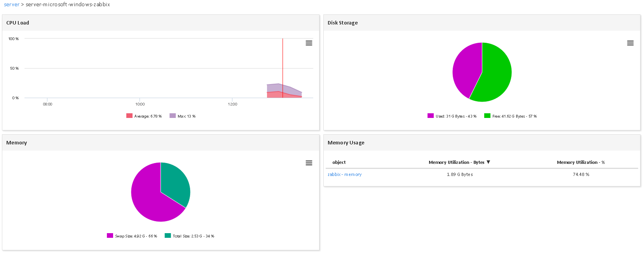Toggle the Total Size 2.53 G legend swatch
Screen dimensions: 644x253
(168, 235)
